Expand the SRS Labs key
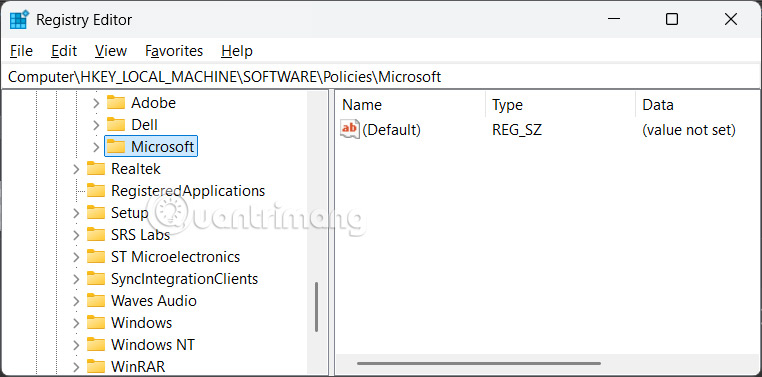762x377 pixels. click(x=76, y=235)
